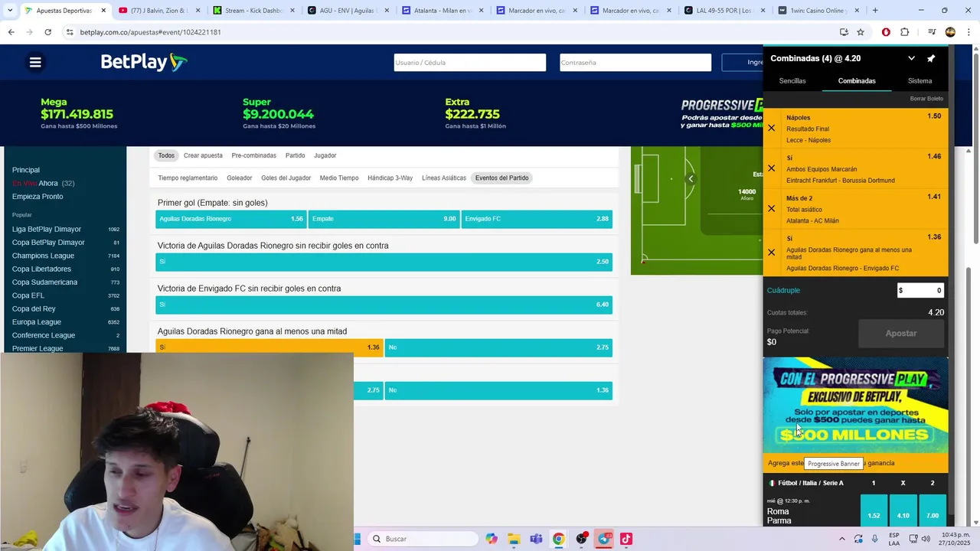Open the red adblock extension icon

click(886, 32)
